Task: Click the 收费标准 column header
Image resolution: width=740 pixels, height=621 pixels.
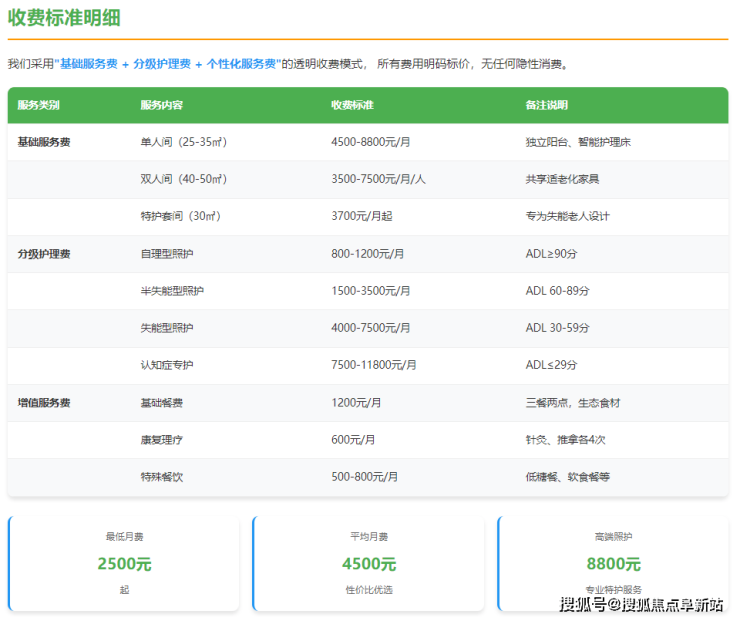Action: coord(352,105)
